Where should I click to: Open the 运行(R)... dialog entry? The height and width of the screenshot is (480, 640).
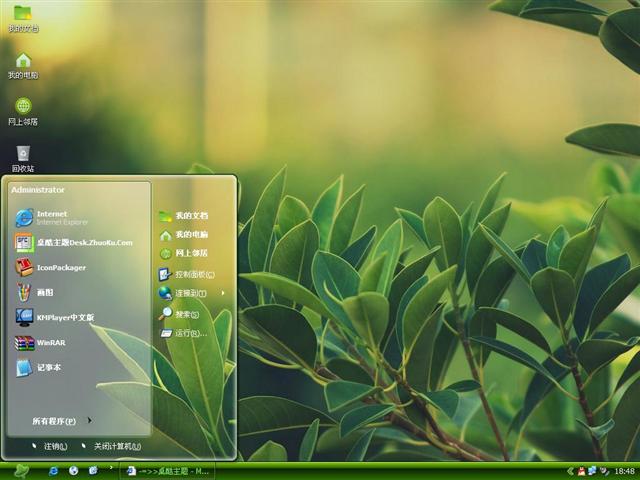click(188, 333)
